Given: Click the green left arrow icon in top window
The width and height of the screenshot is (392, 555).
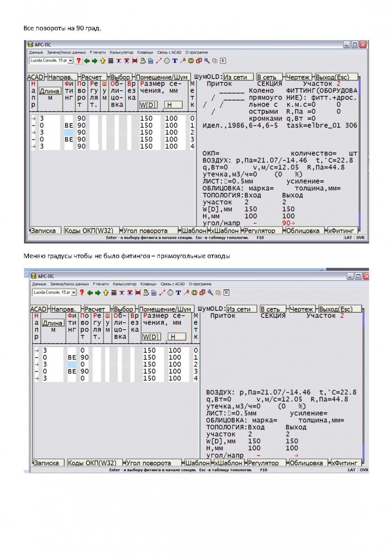Looking at the screenshot, I should (87, 60).
